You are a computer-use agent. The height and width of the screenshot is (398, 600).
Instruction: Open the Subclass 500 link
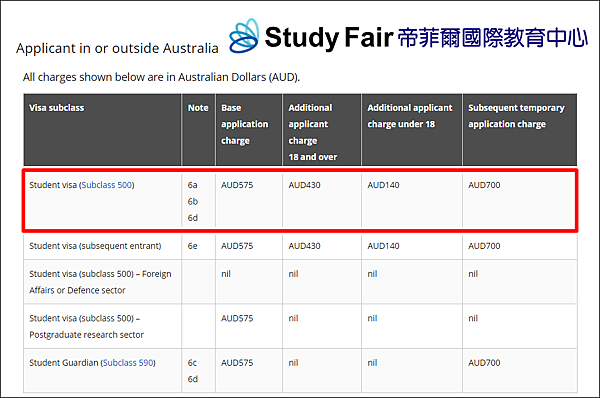click(x=107, y=185)
